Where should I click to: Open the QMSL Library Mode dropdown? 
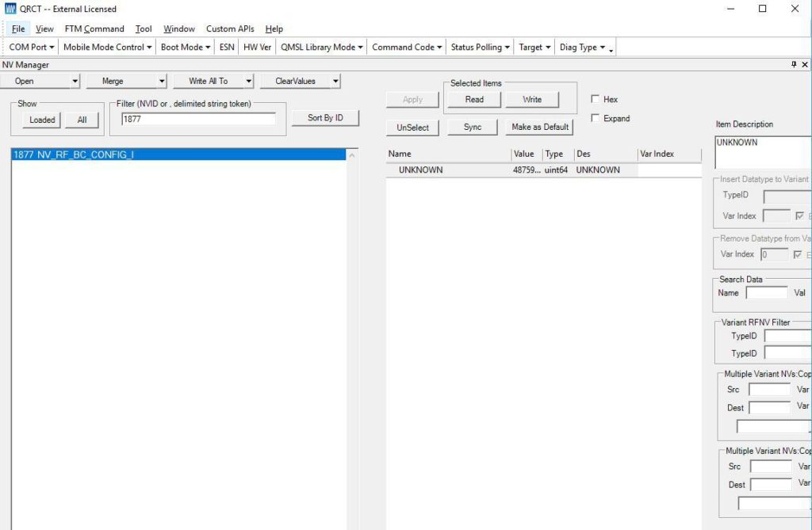[x=321, y=48]
